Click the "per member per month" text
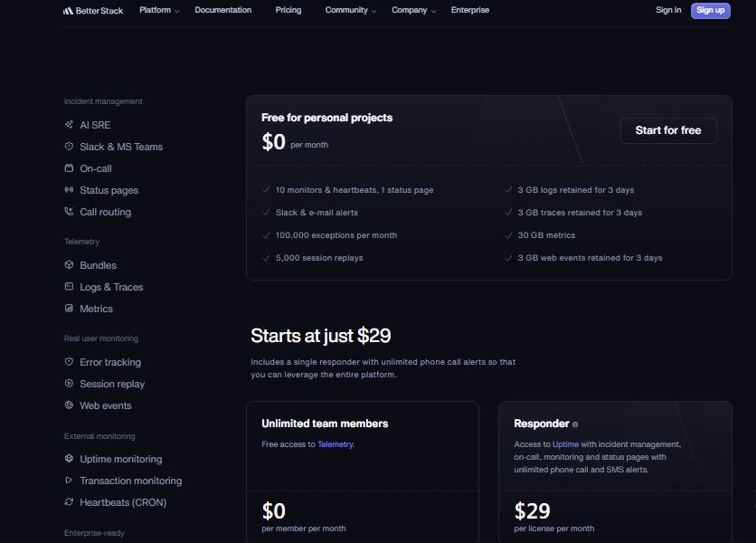This screenshot has height=543, width=756. coord(303,529)
